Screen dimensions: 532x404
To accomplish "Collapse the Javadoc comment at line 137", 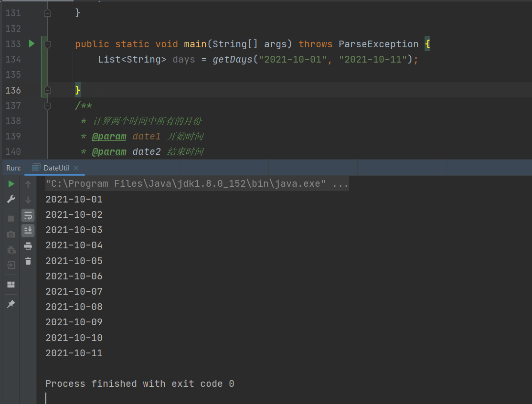I will point(47,106).
